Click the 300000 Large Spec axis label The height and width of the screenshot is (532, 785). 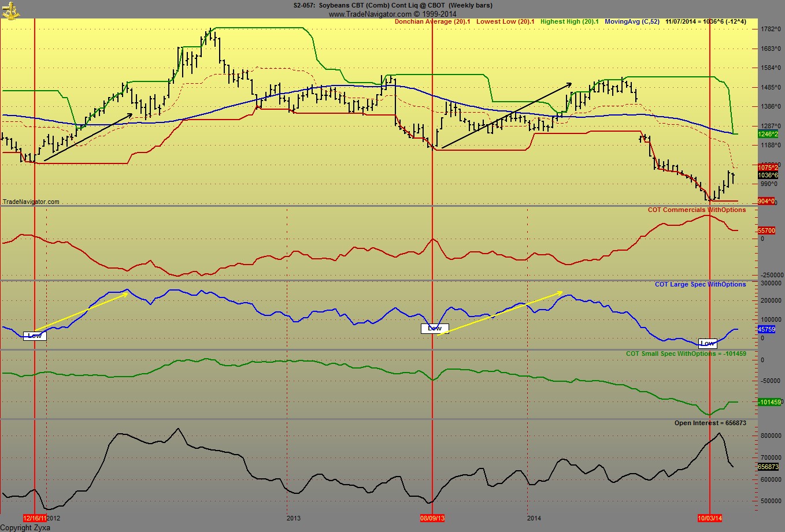click(771, 283)
